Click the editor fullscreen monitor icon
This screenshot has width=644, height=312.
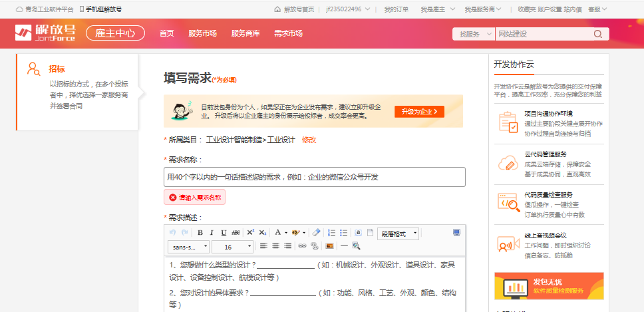(456, 232)
